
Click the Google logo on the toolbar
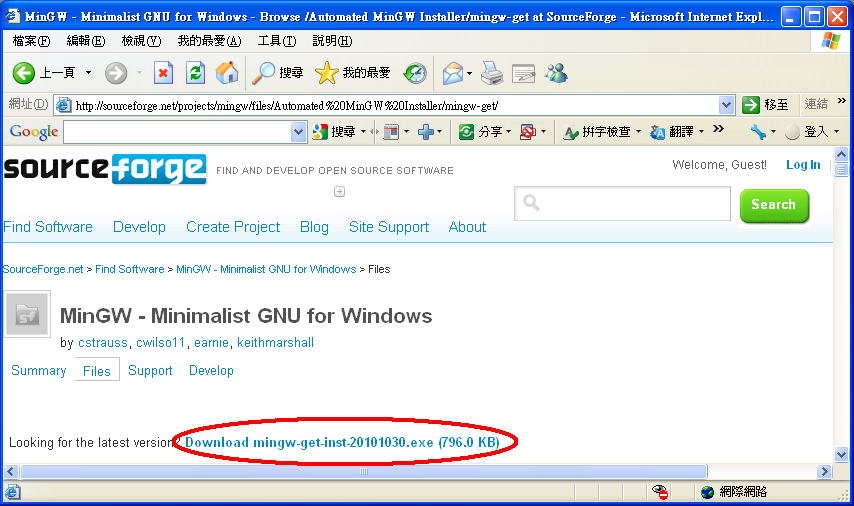point(34,132)
